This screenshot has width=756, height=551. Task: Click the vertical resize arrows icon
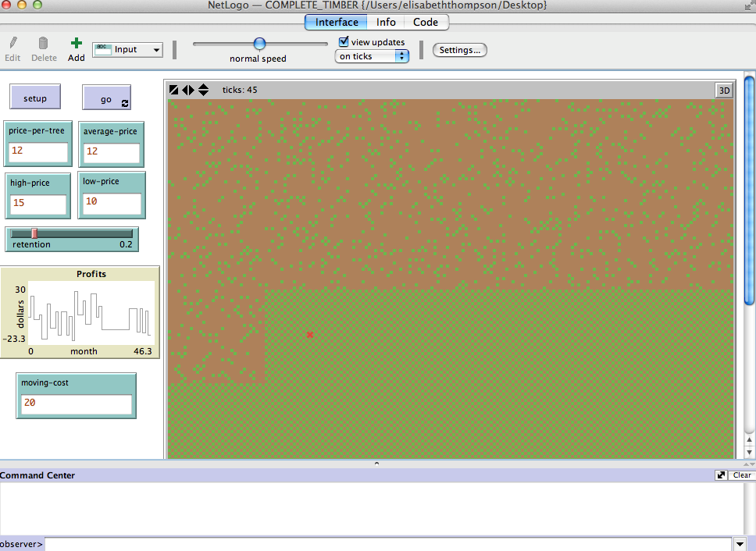[203, 90]
